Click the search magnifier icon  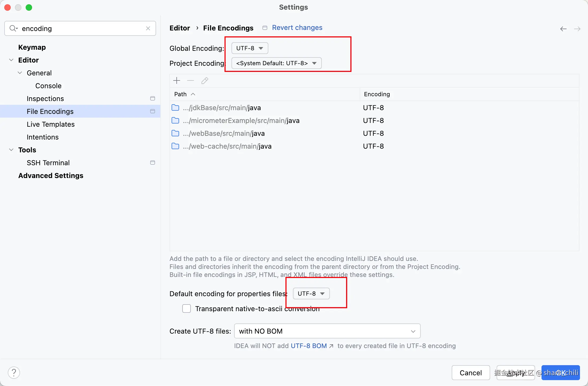click(x=13, y=28)
